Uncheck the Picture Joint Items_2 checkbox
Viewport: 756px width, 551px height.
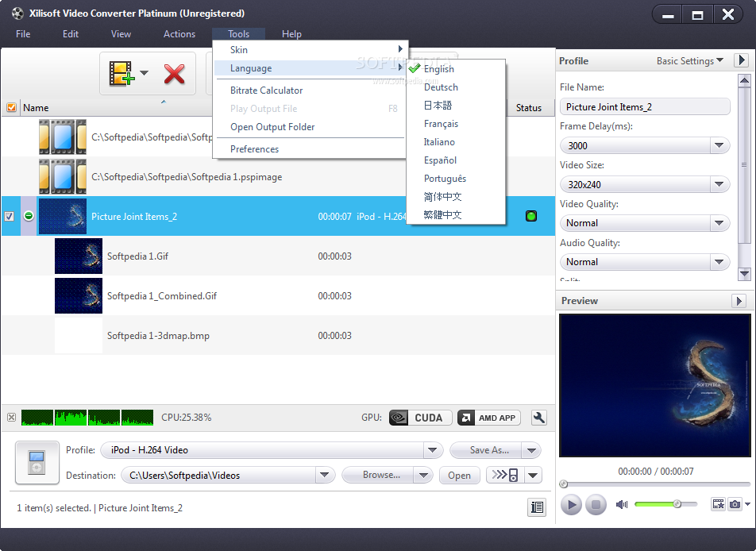click(10, 217)
